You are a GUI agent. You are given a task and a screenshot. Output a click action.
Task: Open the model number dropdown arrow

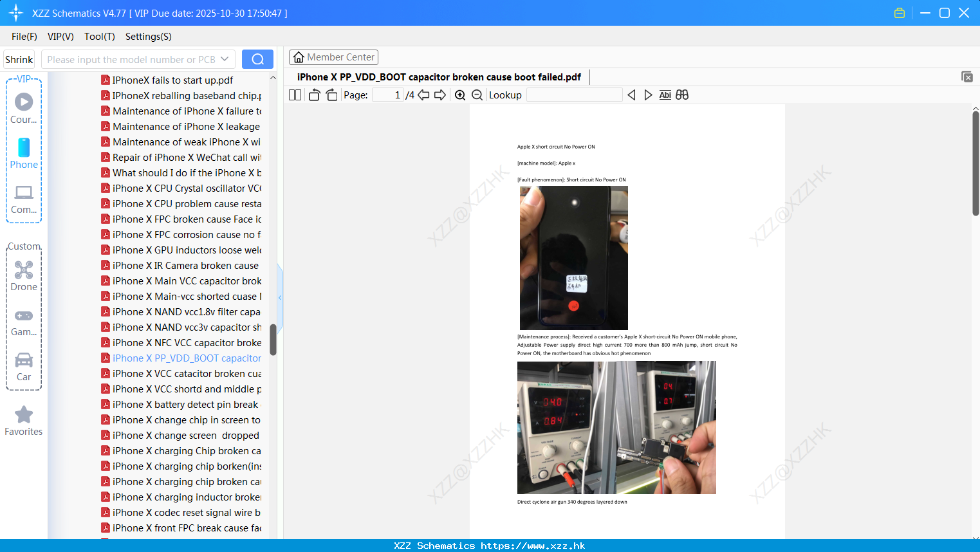point(225,59)
